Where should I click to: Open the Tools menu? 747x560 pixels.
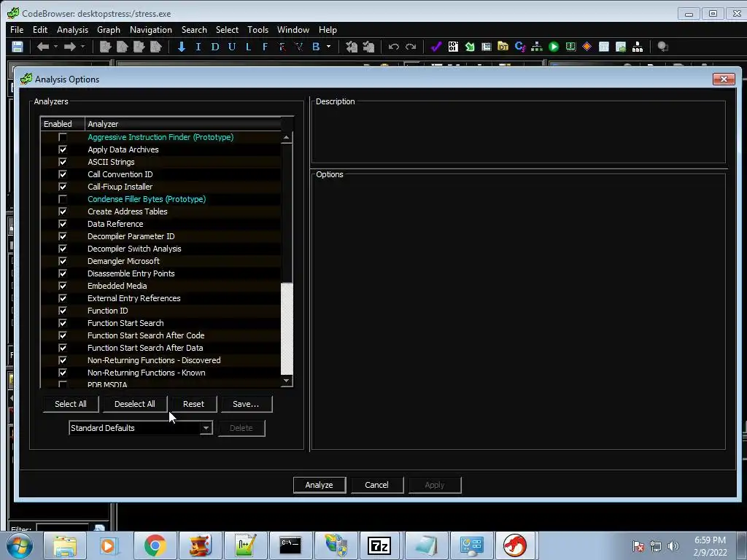coord(258,29)
